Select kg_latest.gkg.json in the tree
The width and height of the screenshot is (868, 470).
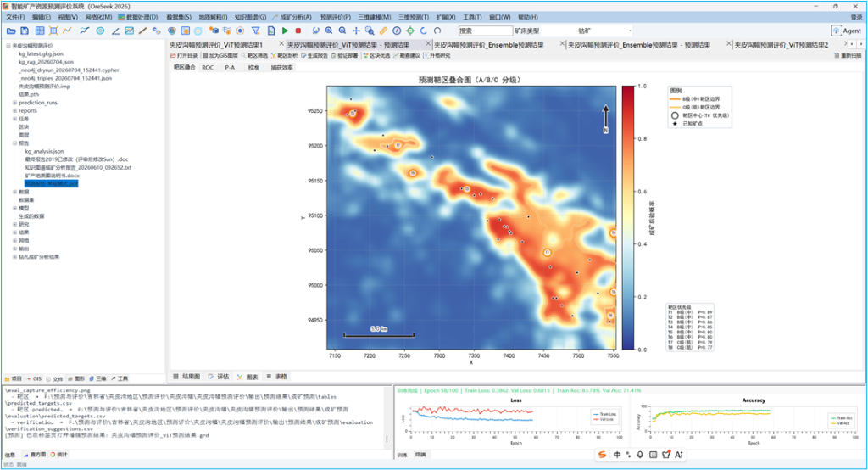pos(41,53)
